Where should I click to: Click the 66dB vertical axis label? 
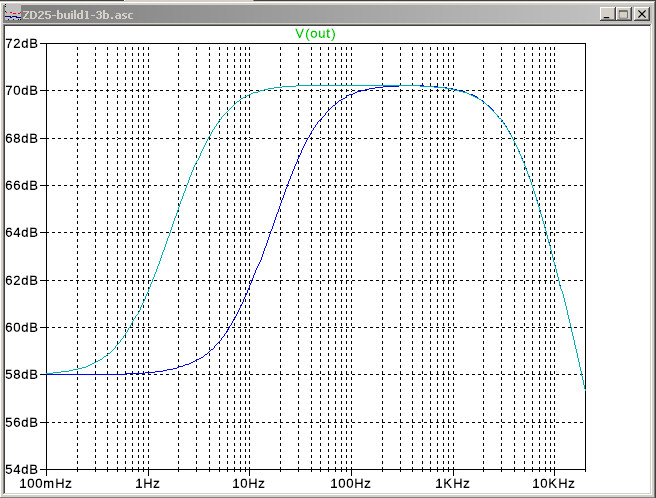tap(21, 185)
